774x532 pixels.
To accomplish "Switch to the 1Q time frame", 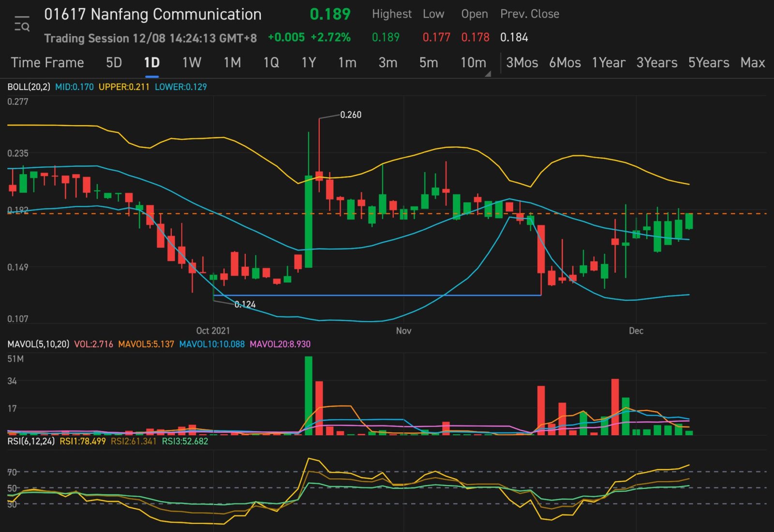I will pyautogui.click(x=271, y=63).
